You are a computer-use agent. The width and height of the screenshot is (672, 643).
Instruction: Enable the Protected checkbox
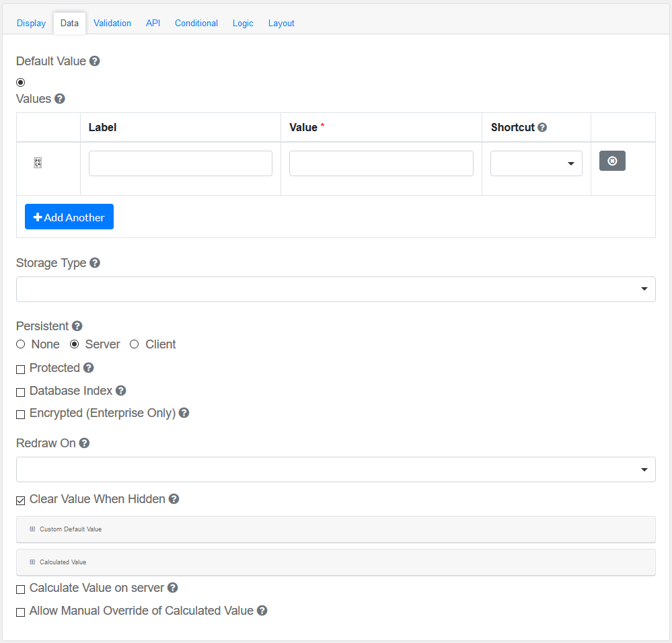point(21,369)
